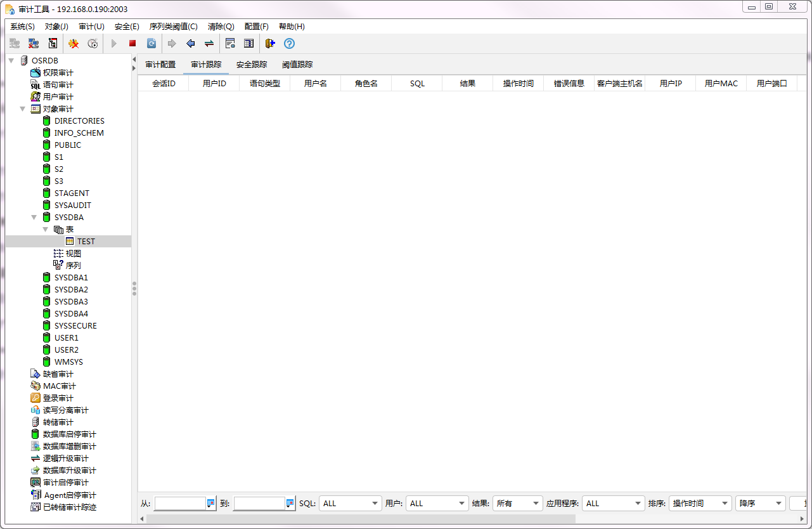Click the exit door icon in toolbar
The height and width of the screenshot is (529, 812).
pos(270,44)
